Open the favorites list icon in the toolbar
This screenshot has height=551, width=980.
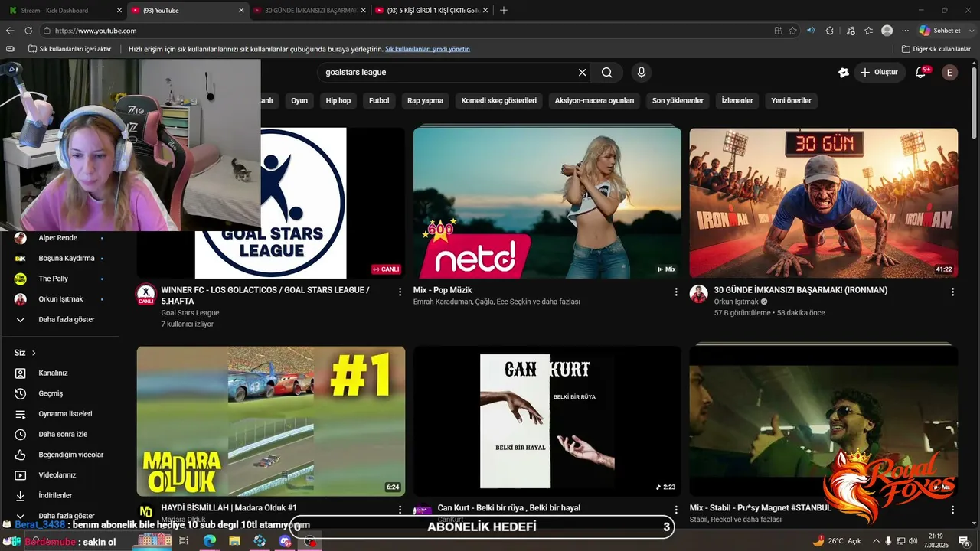pos(868,31)
